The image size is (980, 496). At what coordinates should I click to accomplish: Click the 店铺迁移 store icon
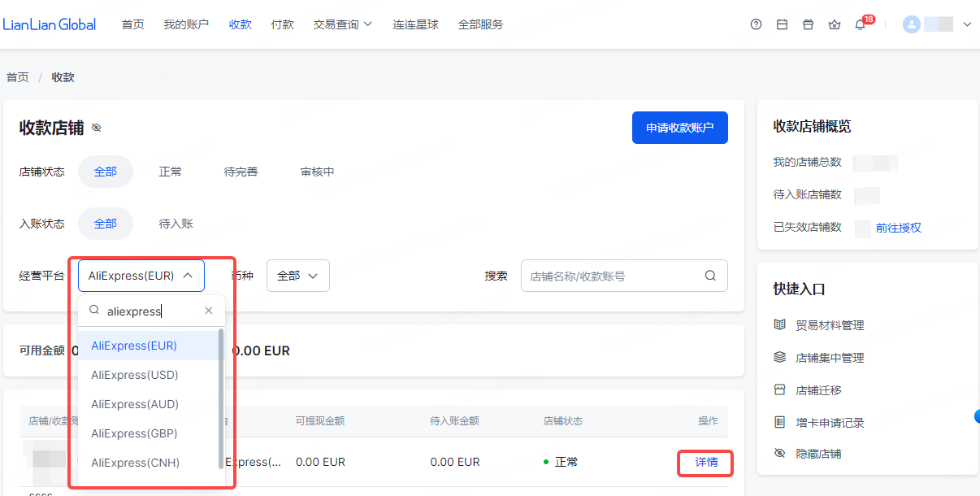click(x=780, y=389)
